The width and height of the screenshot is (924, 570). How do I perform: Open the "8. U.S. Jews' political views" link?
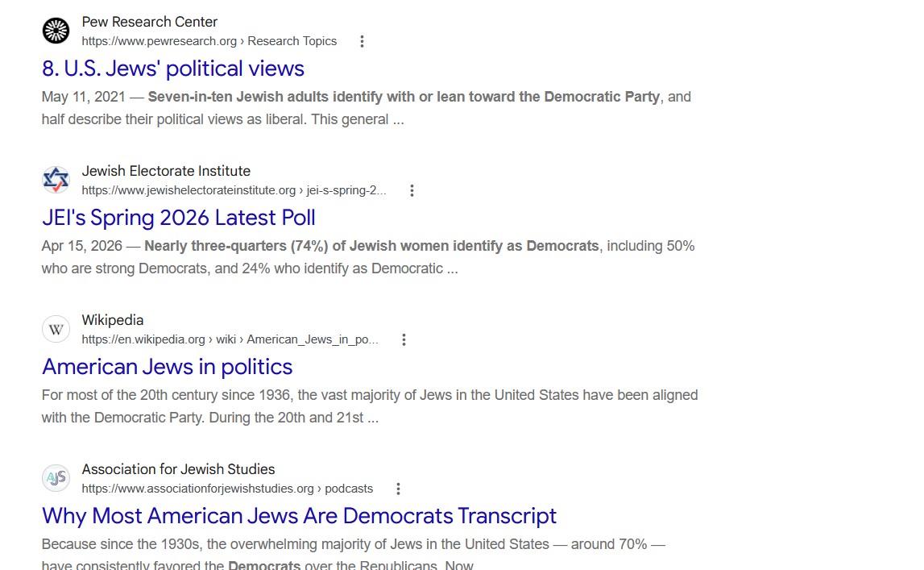(x=172, y=69)
